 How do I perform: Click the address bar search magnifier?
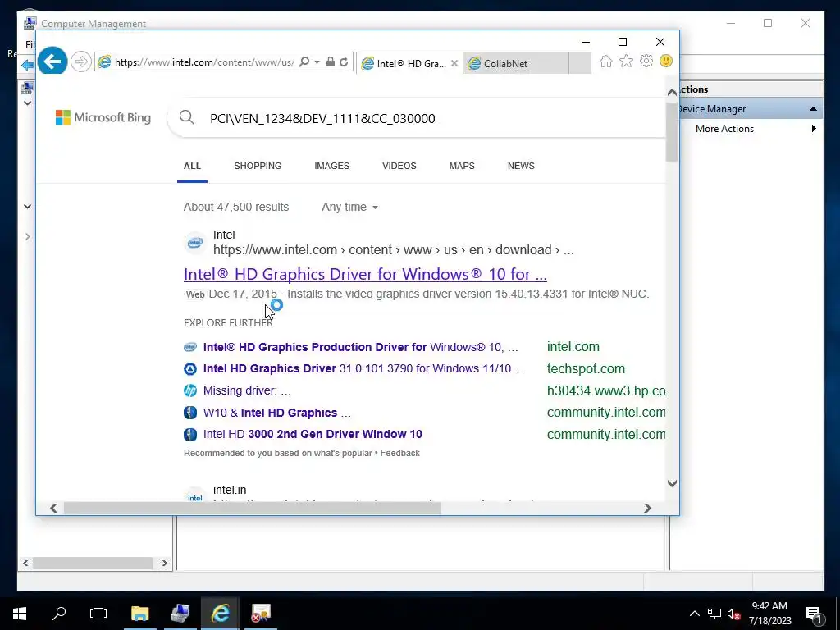[x=304, y=62]
